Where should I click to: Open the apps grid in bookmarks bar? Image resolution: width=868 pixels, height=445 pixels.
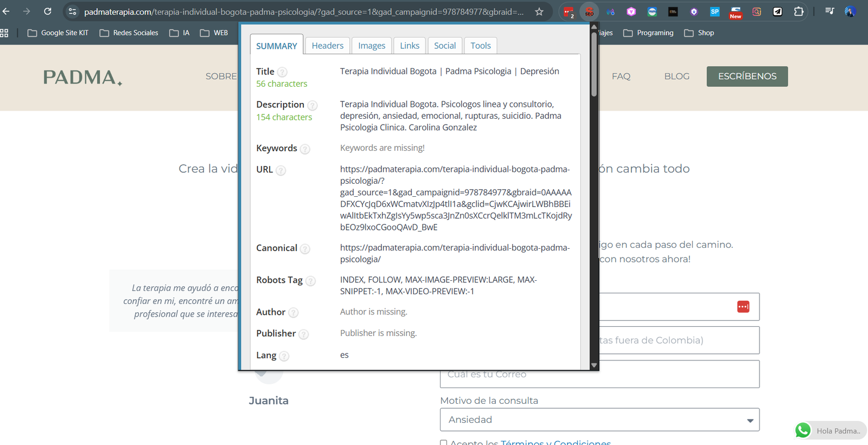pyautogui.click(x=4, y=33)
